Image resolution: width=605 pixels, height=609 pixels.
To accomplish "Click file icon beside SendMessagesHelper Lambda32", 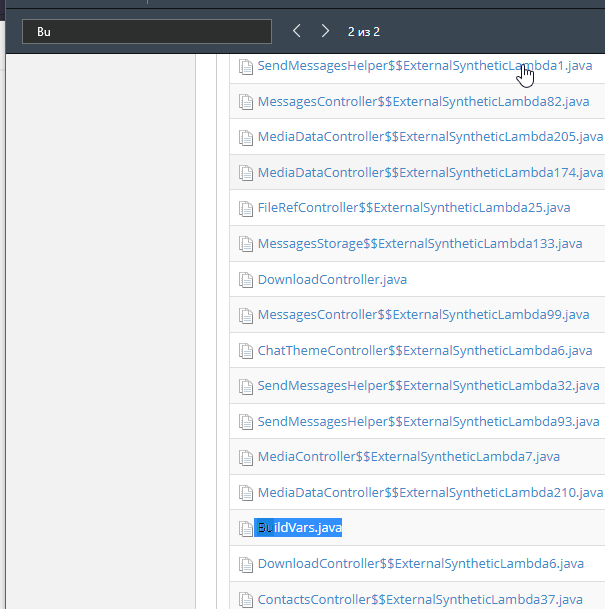I will coord(246,386).
